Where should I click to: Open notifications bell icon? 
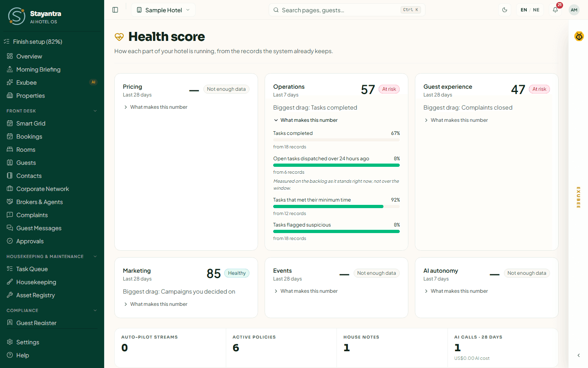coord(555,10)
